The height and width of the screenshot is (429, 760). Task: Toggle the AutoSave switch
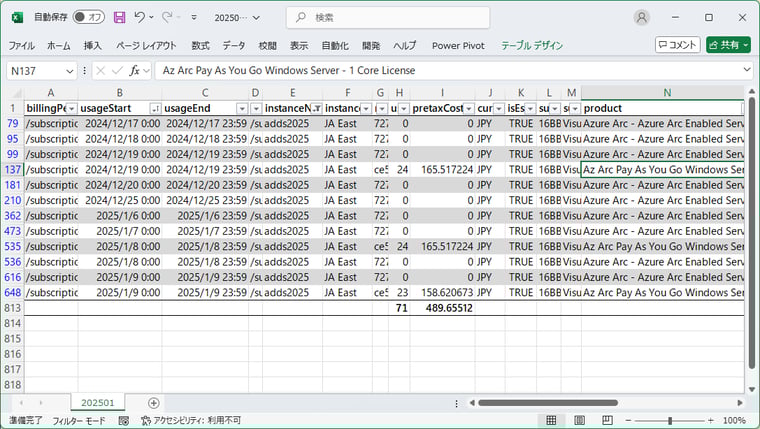point(89,17)
